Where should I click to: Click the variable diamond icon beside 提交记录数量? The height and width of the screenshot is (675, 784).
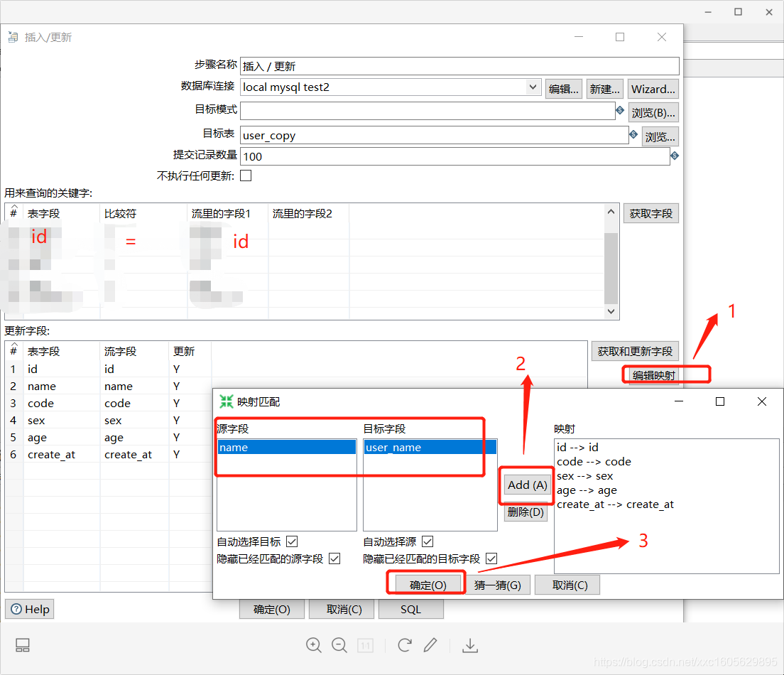675,156
